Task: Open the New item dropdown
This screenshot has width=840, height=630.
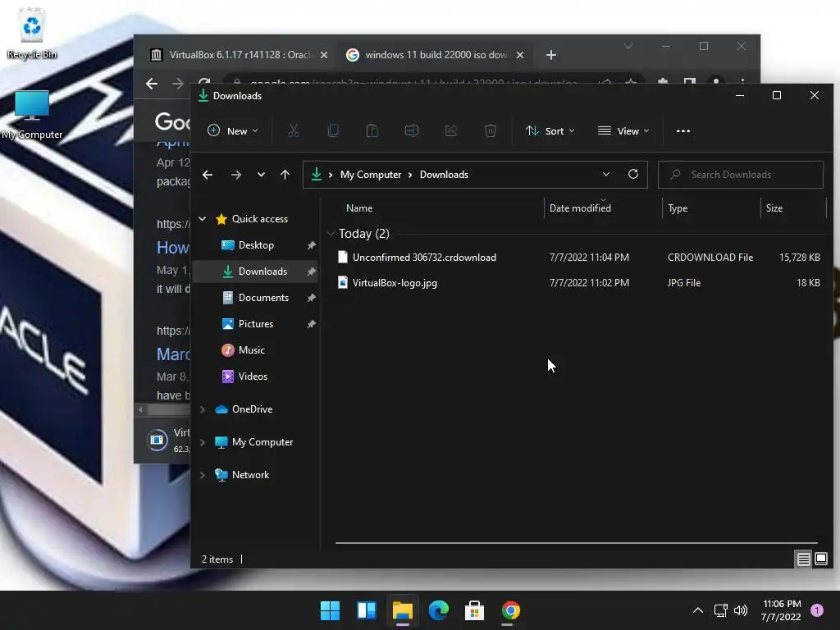Action: click(232, 130)
